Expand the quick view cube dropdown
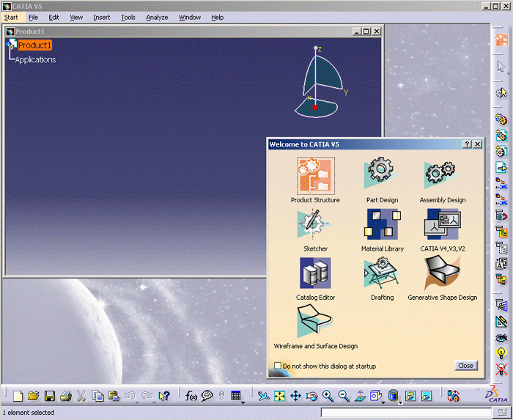Image resolution: width=513 pixels, height=420 pixels. pyautogui.click(x=383, y=402)
